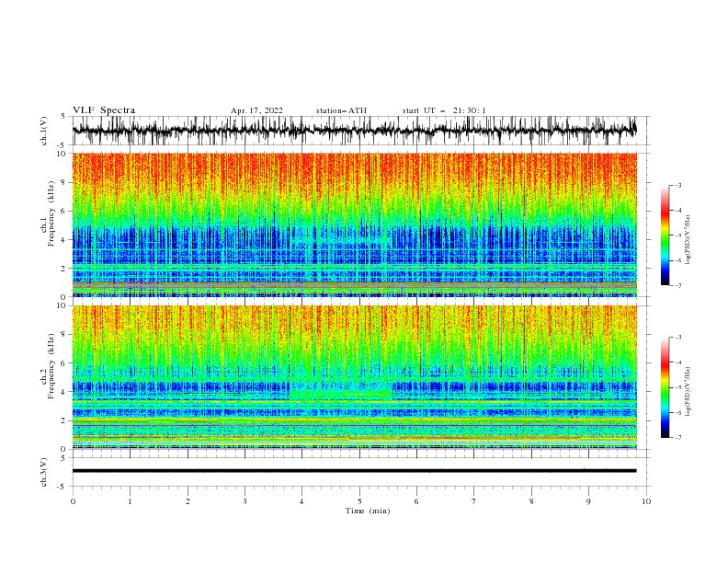
Task: Click the ch.1 frequency tick '8'
Action: 63,182
